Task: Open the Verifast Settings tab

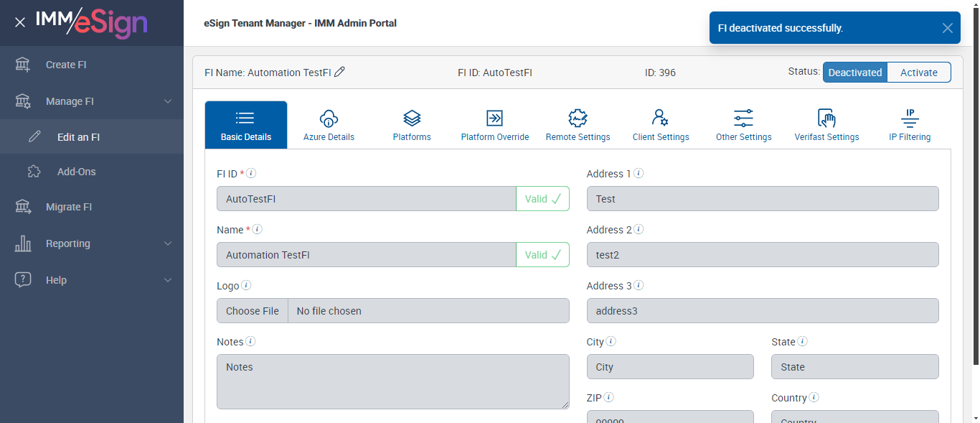Action: pos(826,125)
